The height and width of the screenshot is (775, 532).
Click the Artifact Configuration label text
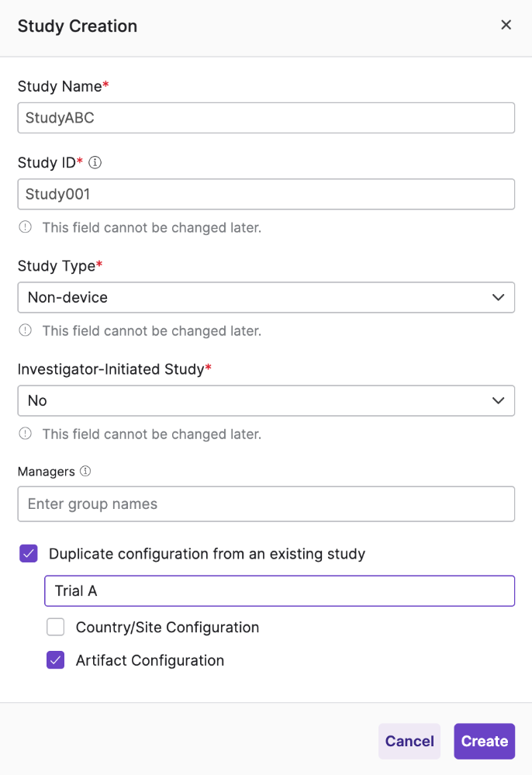point(150,660)
